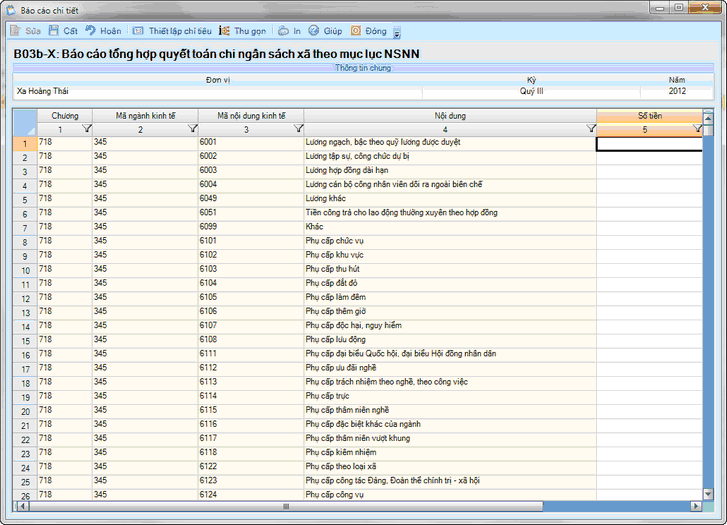Click the Mã nội dung kinh tế header
This screenshot has width=727, height=525.
[251, 116]
